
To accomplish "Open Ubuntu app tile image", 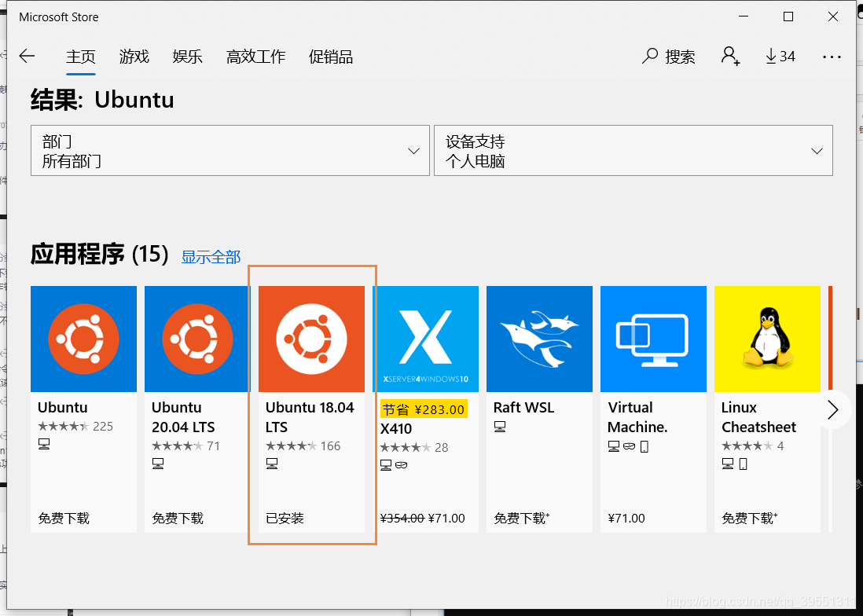I will (83, 339).
